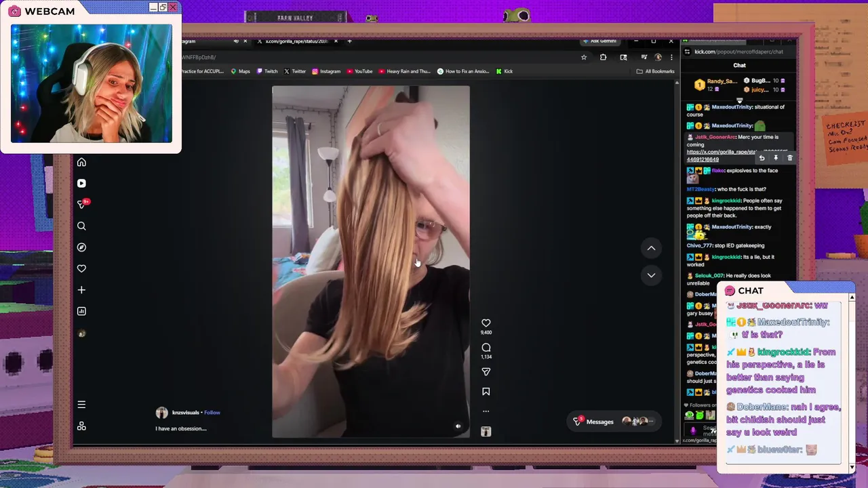This screenshot has height=488, width=868.
Task: Close the x.com tab
Action: [x=335, y=41]
